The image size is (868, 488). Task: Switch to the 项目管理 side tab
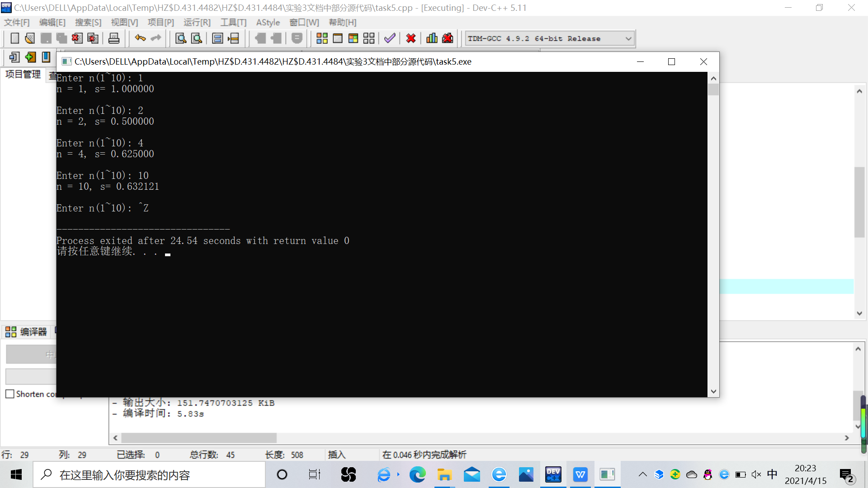[x=23, y=74]
